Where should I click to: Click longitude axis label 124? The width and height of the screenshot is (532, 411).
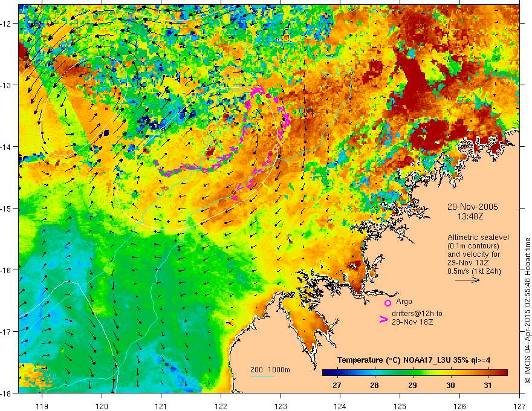pos(340,406)
